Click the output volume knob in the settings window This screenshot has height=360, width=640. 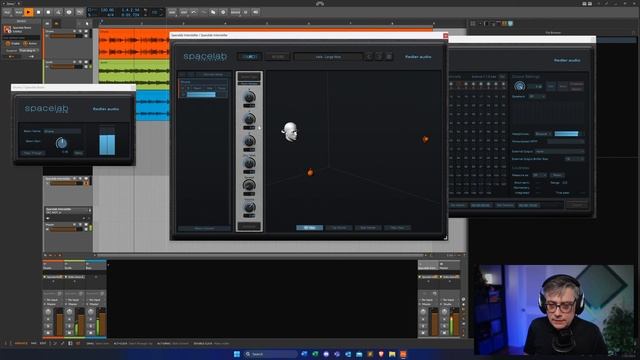[x=520, y=86]
